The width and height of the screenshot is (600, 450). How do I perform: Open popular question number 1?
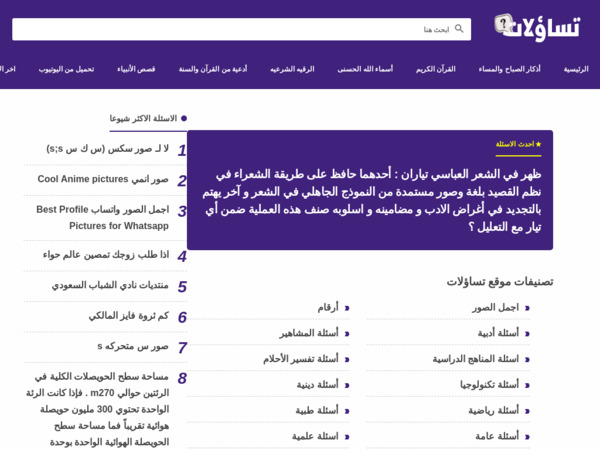click(x=107, y=149)
